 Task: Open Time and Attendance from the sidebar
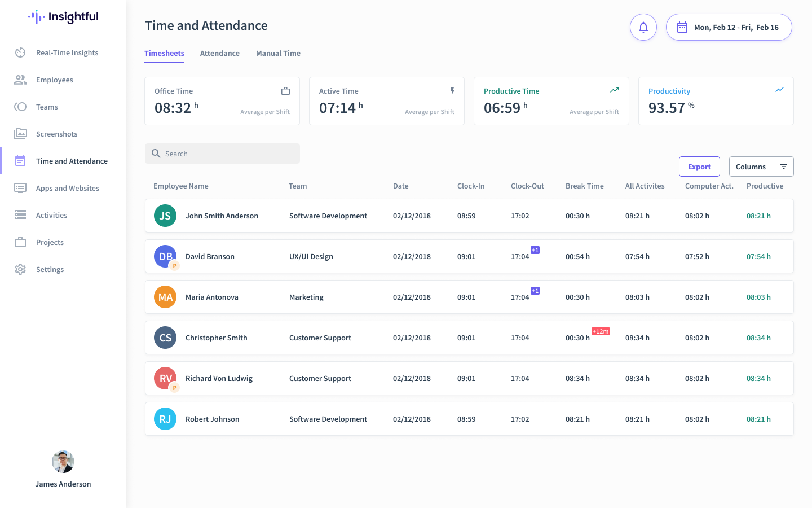(72, 161)
